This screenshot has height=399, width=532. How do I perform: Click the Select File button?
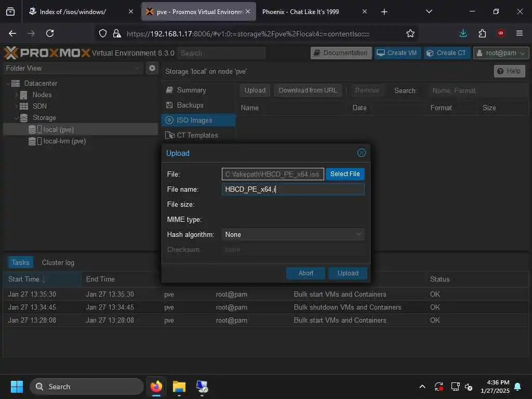point(345,174)
